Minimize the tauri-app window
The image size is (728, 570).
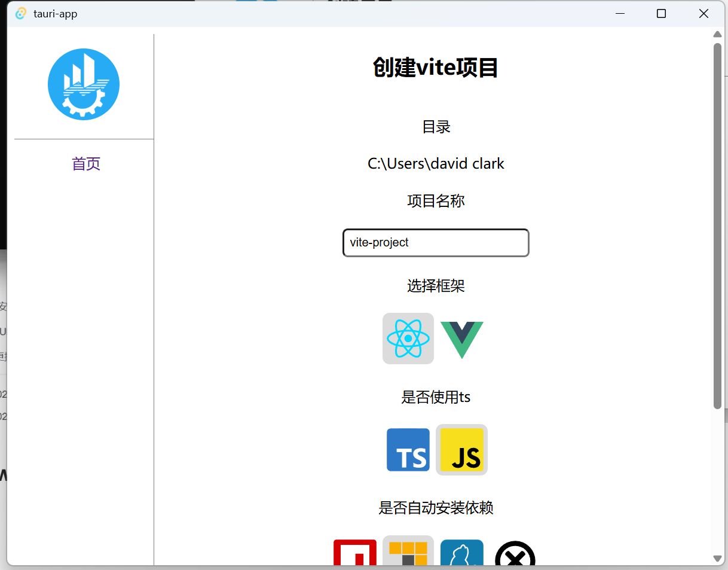[620, 13]
